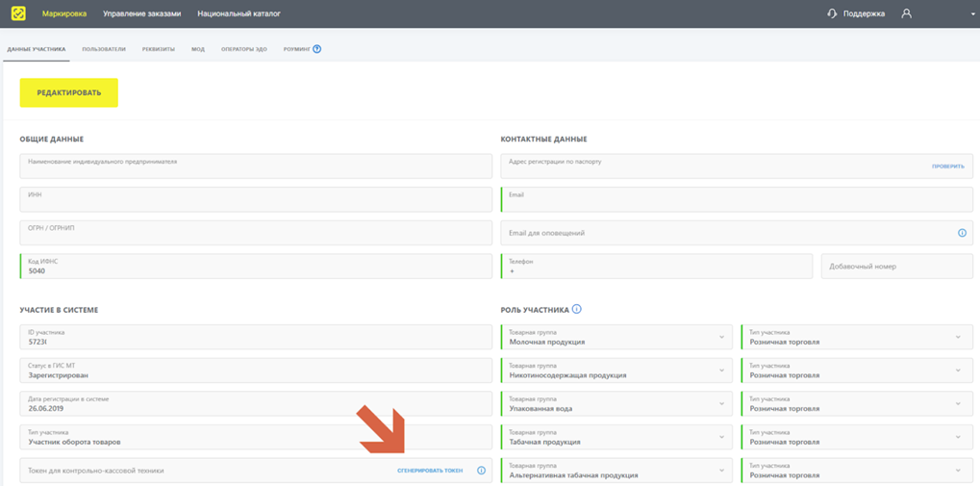Click the yellow logo icon in header

coord(18,13)
